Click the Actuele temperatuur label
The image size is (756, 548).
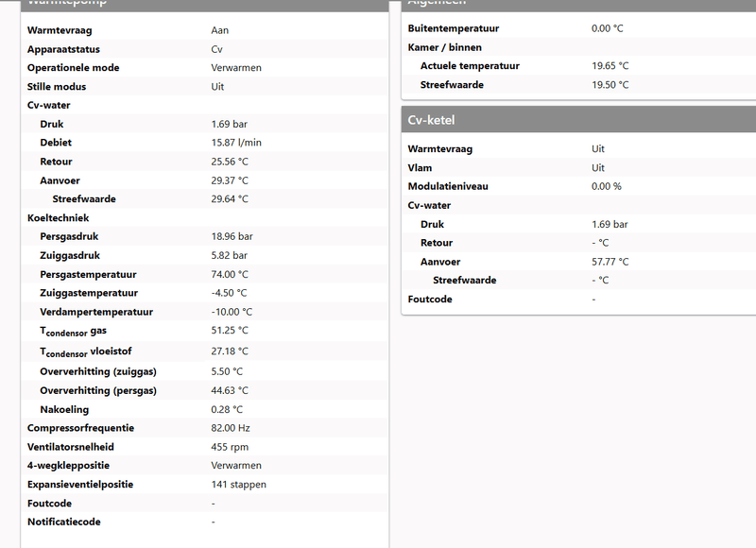point(470,66)
